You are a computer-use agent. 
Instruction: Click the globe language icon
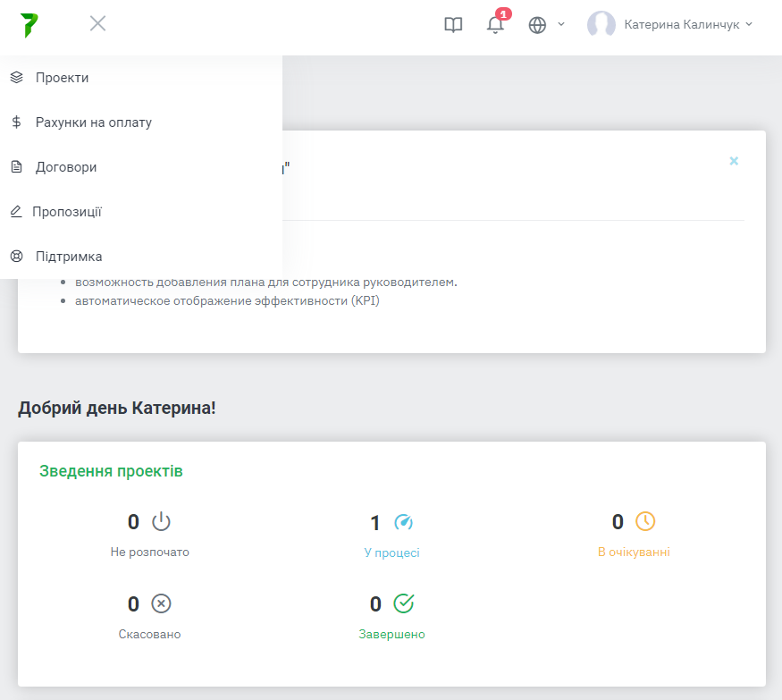[x=537, y=25]
